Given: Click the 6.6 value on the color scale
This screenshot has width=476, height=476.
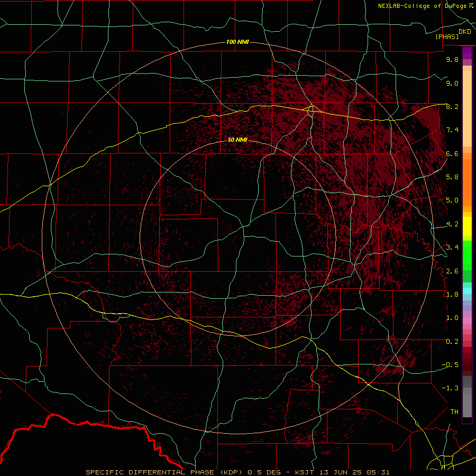Looking at the screenshot, I should click(452, 153).
